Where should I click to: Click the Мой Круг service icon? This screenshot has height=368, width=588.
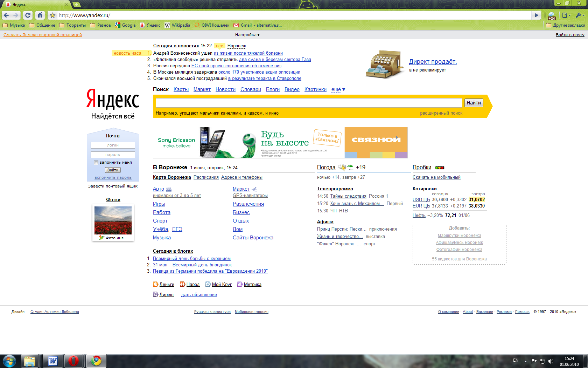coord(208,284)
